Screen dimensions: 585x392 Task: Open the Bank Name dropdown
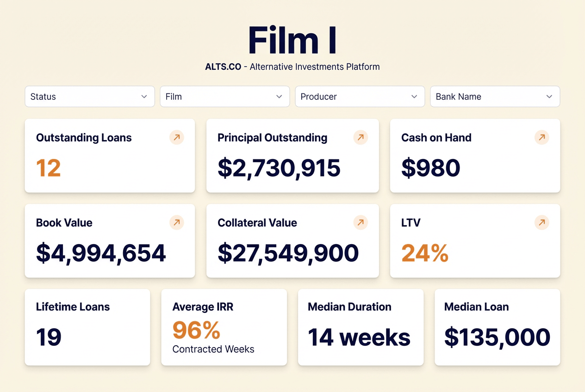495,97
